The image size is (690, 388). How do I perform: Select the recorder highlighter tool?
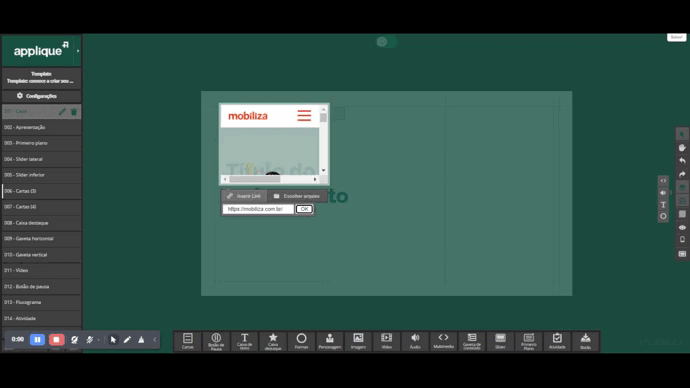141,340
